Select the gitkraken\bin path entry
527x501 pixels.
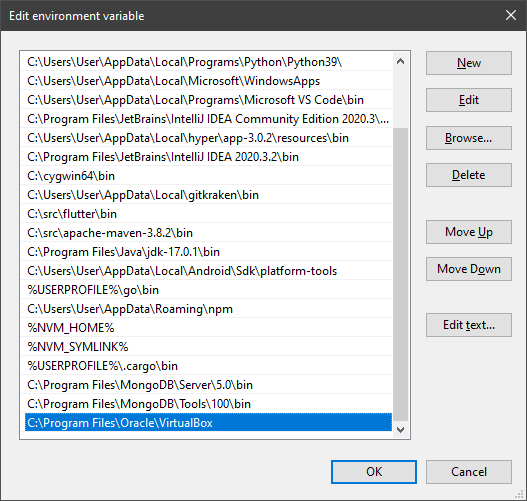tap(207, 195)
